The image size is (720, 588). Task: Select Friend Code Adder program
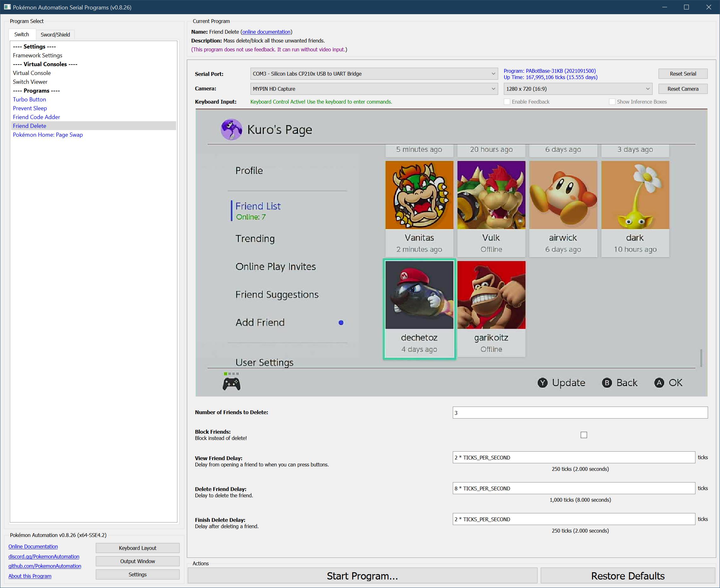tap(36, 117)
